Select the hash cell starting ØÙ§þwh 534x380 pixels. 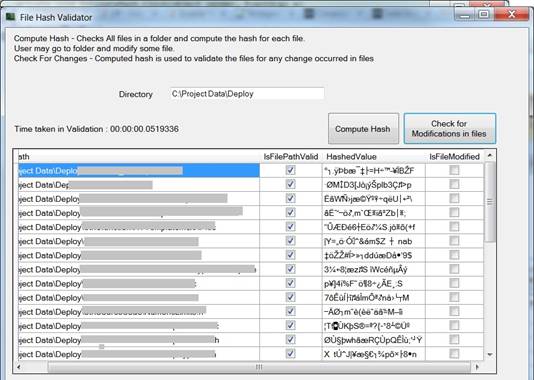pos(374,340)
